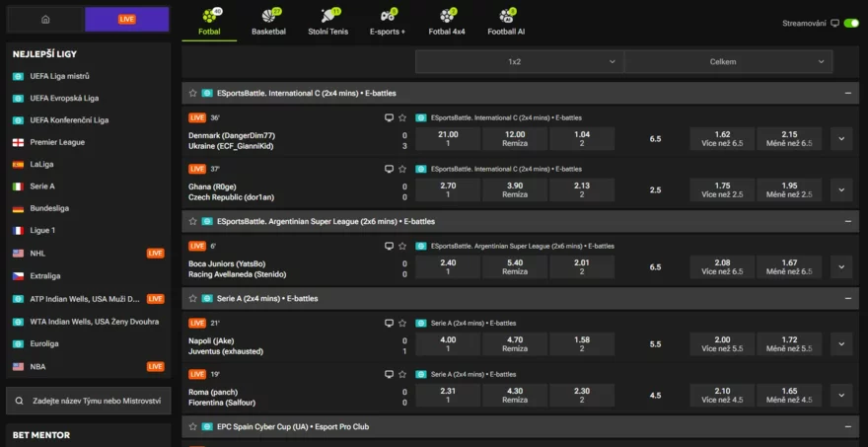This screenshot has width=868, height=447.
Task: Bet on Remíza at 3.90 odds
Action: (515, 189)
